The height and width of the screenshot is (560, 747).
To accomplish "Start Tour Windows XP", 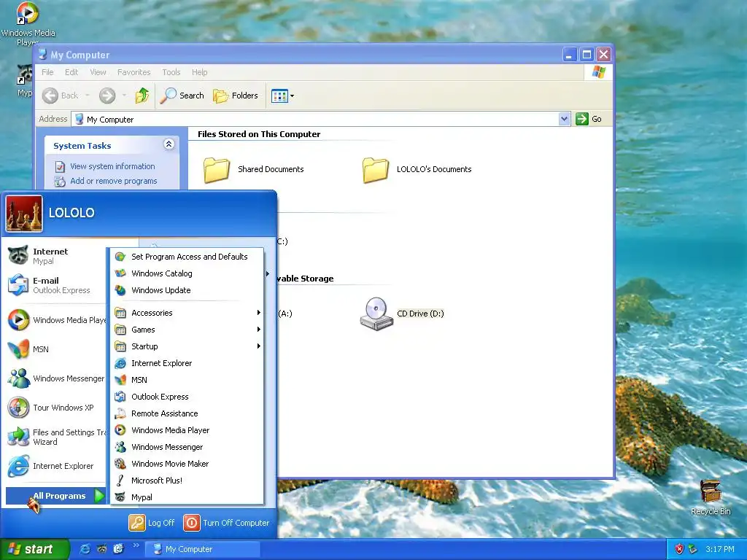I will point(55,408).
